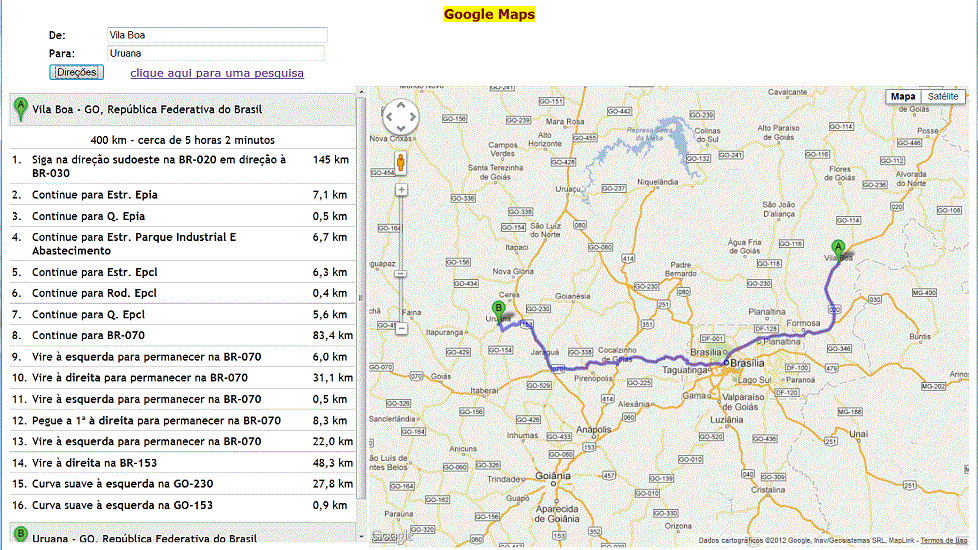Click the Formosa city label on the map
The image size is (978, 550).
803,323
